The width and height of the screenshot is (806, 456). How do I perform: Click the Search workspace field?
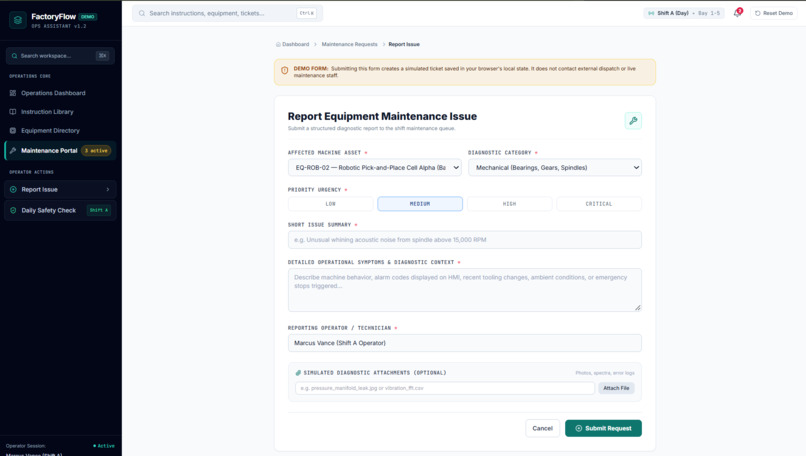60,56
